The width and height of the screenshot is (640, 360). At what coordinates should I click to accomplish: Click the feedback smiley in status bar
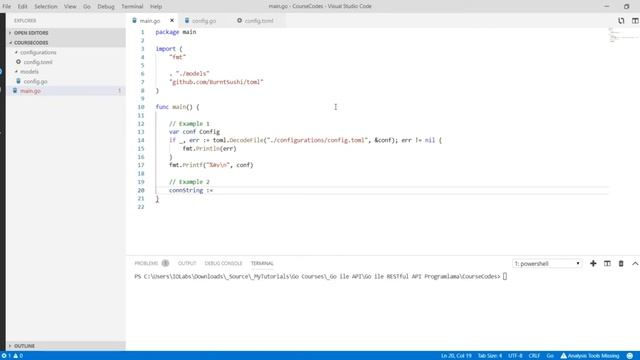(630, 356)
